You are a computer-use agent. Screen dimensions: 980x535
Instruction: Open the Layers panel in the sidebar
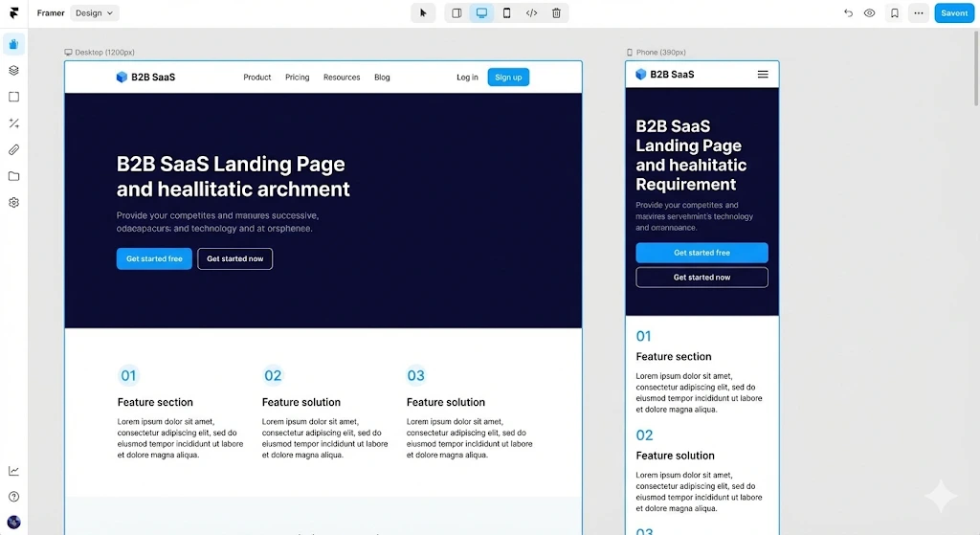(13, 70)
